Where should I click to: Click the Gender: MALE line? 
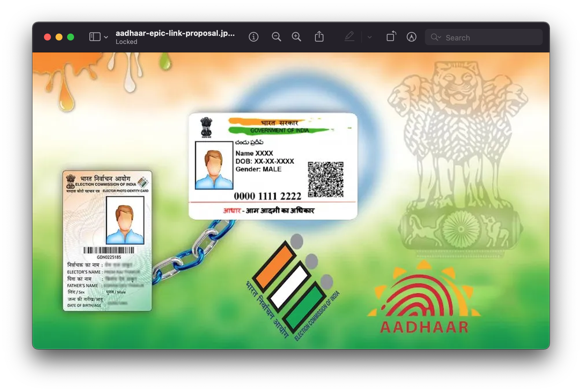(258, 169)
